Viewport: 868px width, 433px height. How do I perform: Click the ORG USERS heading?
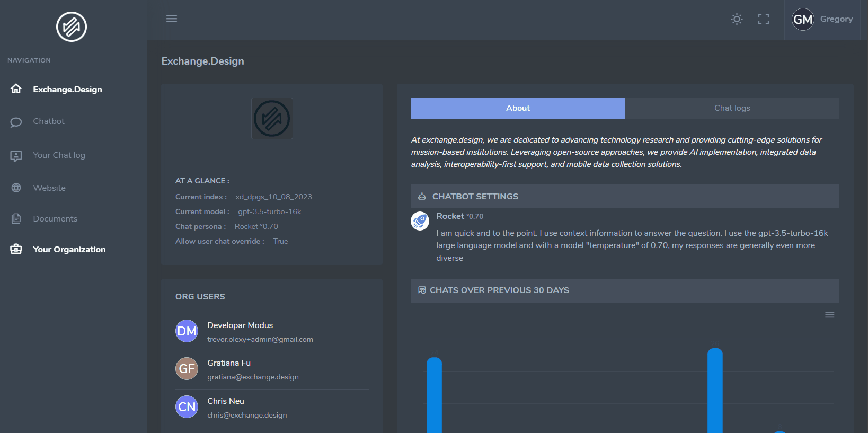coord(200,297)
